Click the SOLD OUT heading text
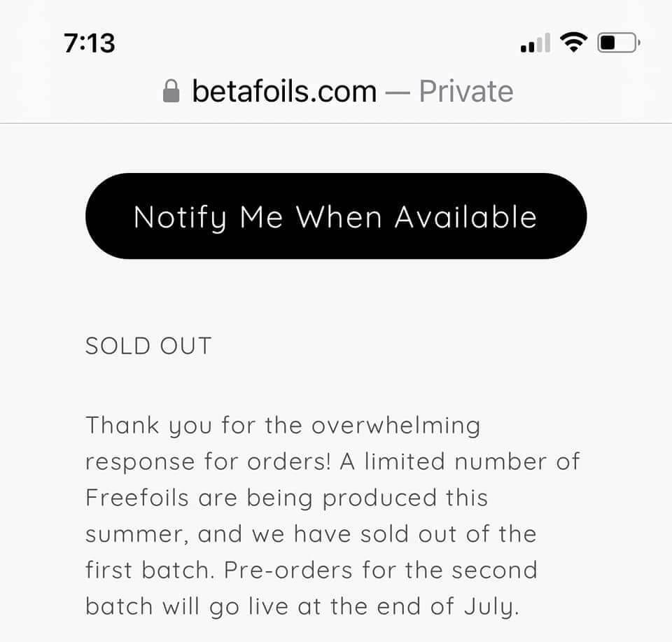Image resolution: width=672 pixels, height=642 pixels. [148, 346]
